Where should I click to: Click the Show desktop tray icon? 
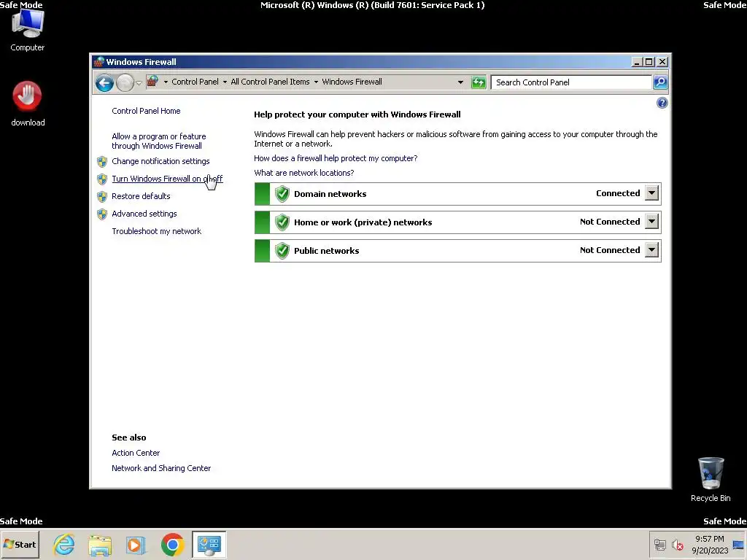point(738,545)
